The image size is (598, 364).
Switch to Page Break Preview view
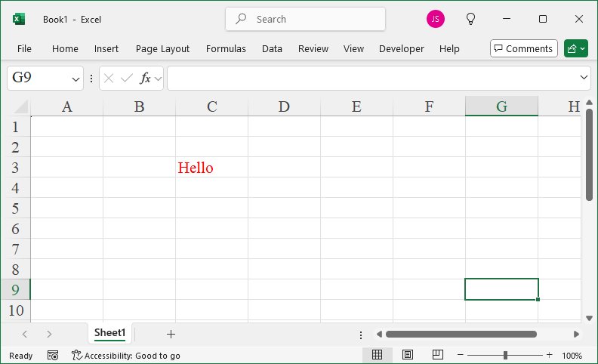pyautogui.click(x=438, y=355)
